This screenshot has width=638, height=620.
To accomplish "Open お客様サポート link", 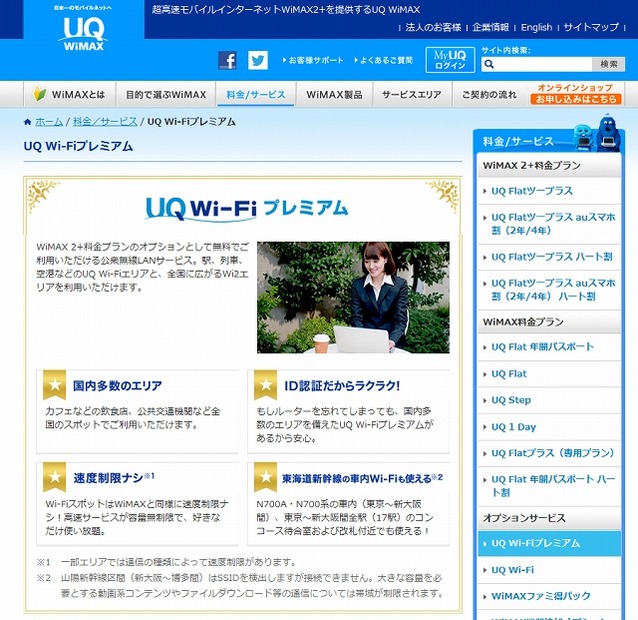I will tap(313, 60).
